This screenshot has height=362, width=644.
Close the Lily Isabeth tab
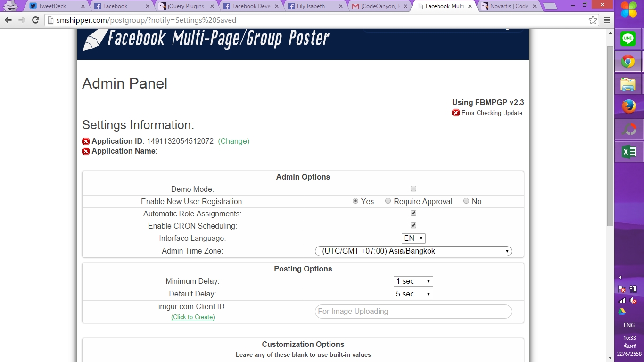(341, 6)
